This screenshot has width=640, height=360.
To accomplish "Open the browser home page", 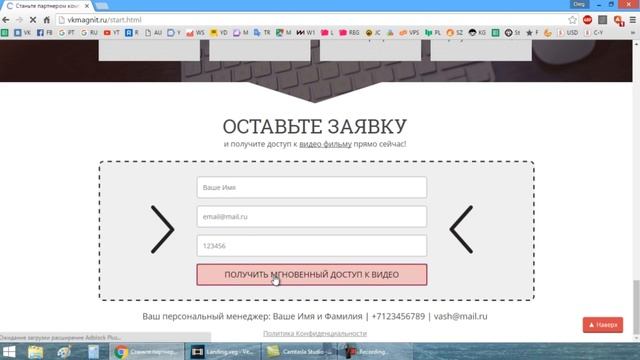I will (x=47, y=20).
